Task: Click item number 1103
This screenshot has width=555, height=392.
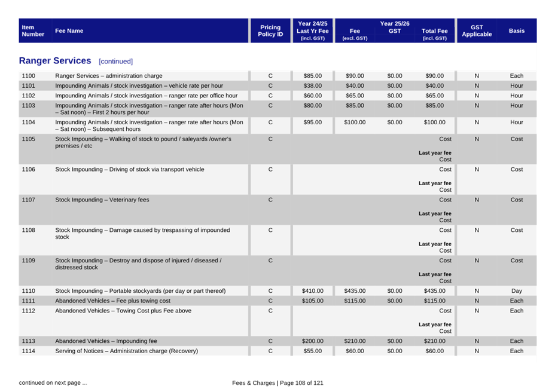Action: (28, 105)
